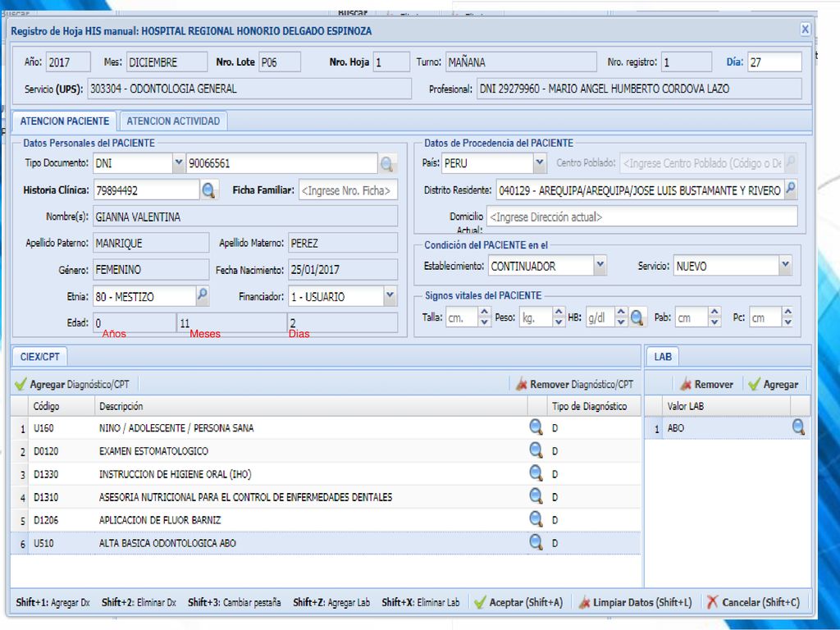The width and height of the screenshot is (840, 630).
Task: Open Servicio condition dropdown
Action: [x=785, y=265]
